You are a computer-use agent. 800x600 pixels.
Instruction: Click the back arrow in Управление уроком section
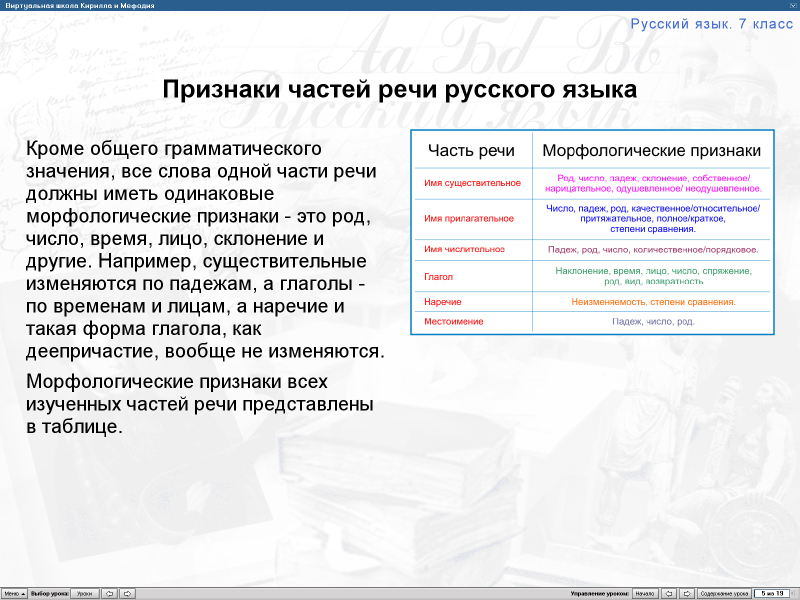[x=668, y=593]
